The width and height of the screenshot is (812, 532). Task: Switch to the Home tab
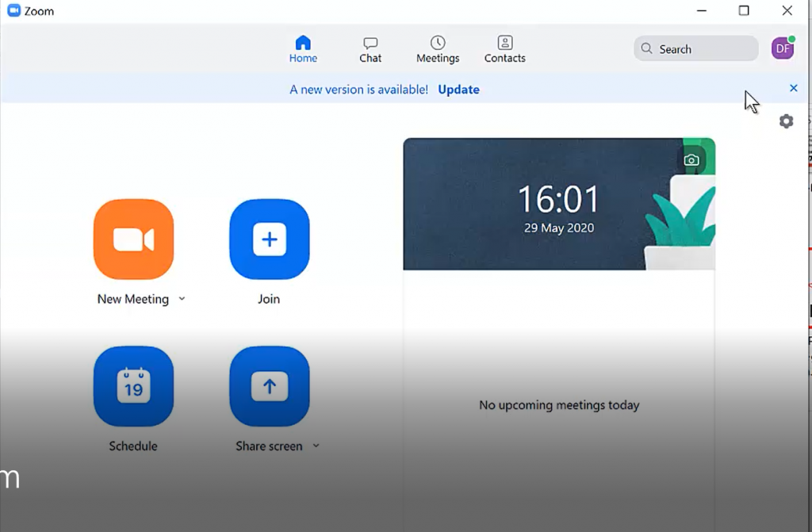point(303,49)
